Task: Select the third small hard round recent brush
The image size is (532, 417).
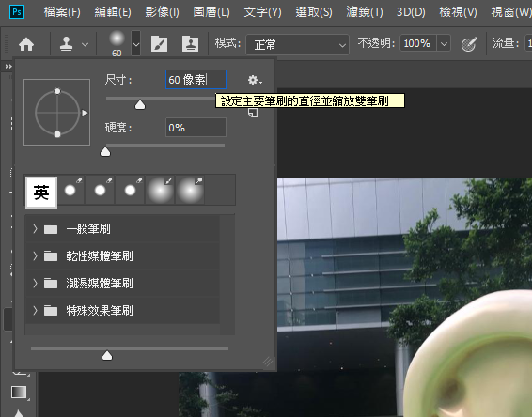Action: (131, 190)
